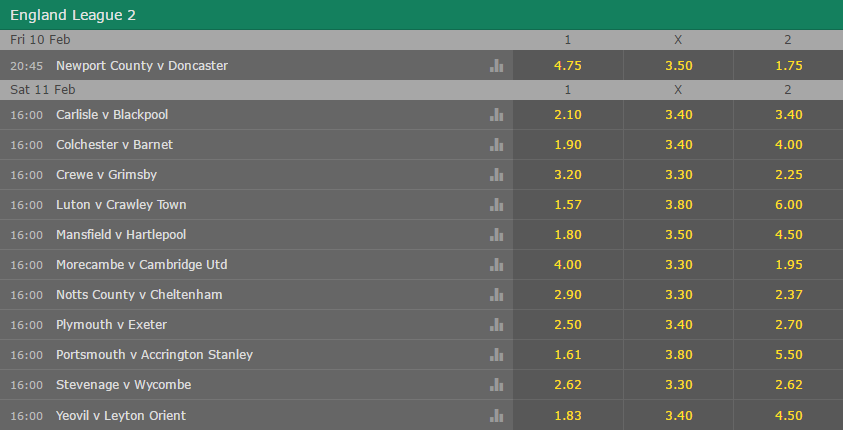Screen dimensions: 843x430
Task: Select Crawley Town win odds 6.00
Action: pyautogui.click(x=788, y=205)
